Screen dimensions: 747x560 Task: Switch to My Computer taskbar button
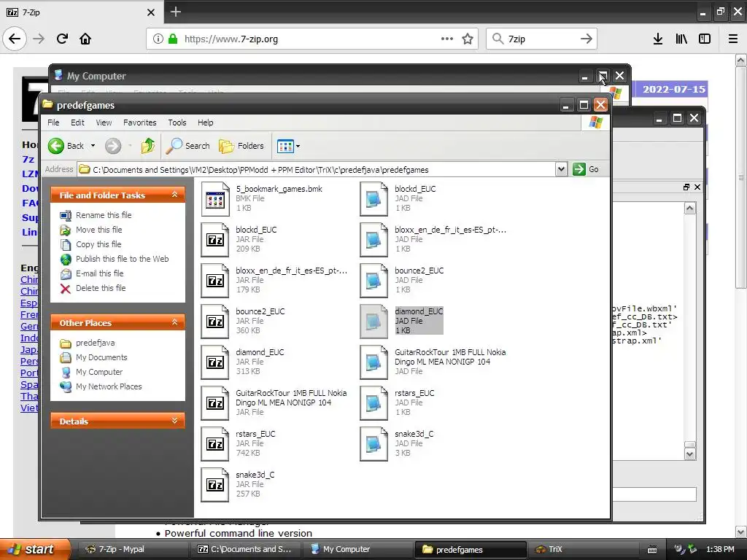pyautogui.click(x=359, y=549)
